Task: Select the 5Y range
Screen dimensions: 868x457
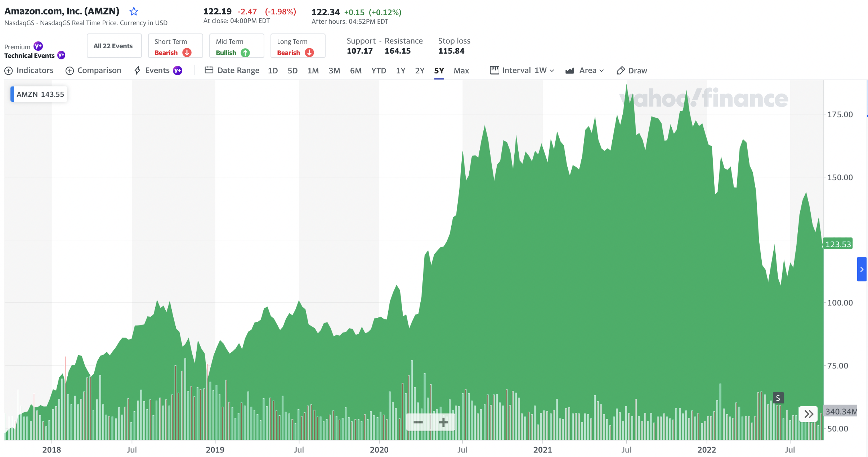Action: coord(439,71)
